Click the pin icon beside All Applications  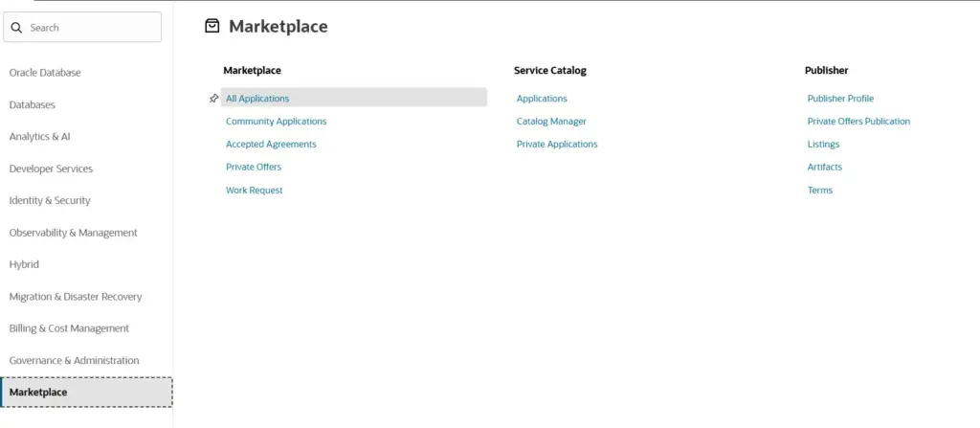point(213,99)
